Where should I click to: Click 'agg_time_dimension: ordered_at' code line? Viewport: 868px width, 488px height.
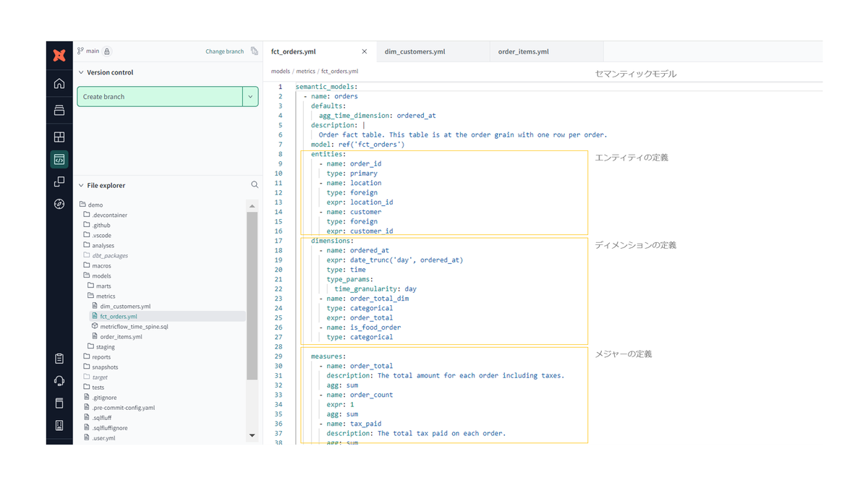tap(378, 116)
